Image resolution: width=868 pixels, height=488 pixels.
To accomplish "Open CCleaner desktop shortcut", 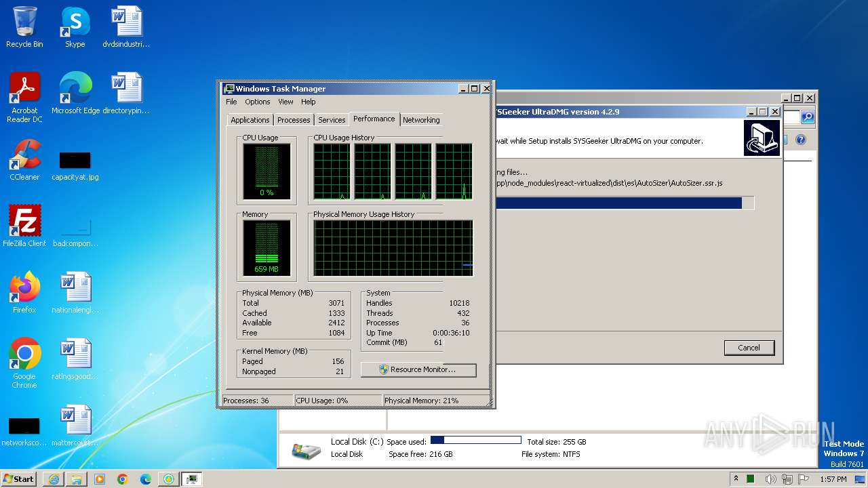I will 24,160.
